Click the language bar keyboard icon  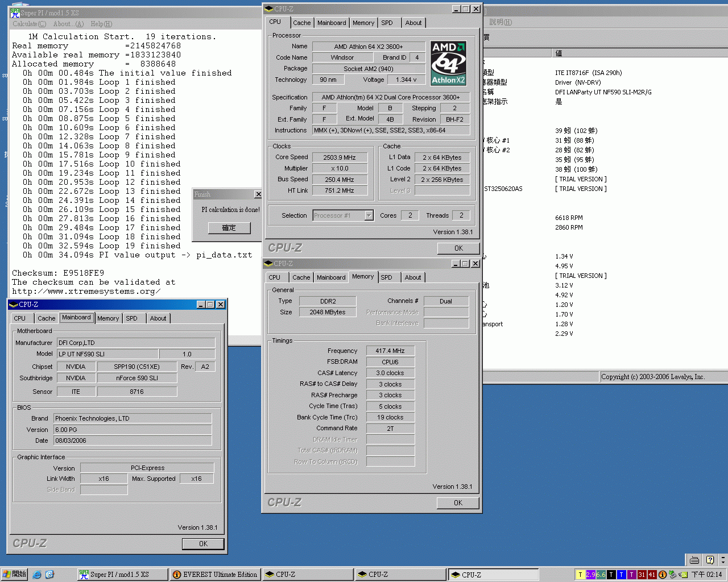tap(694, 560)
